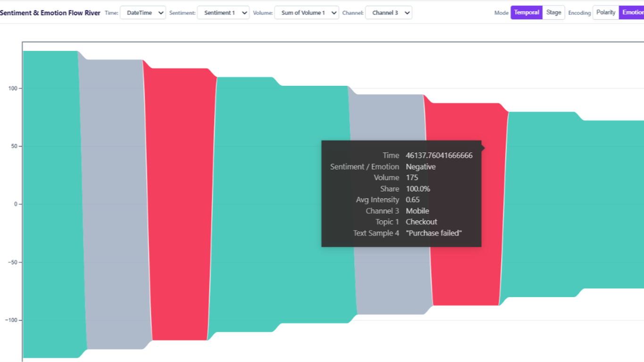Click the tooltip Share value 100.0%
The width and height of the screenshot is (644, 362).
(x=418, y=189)
